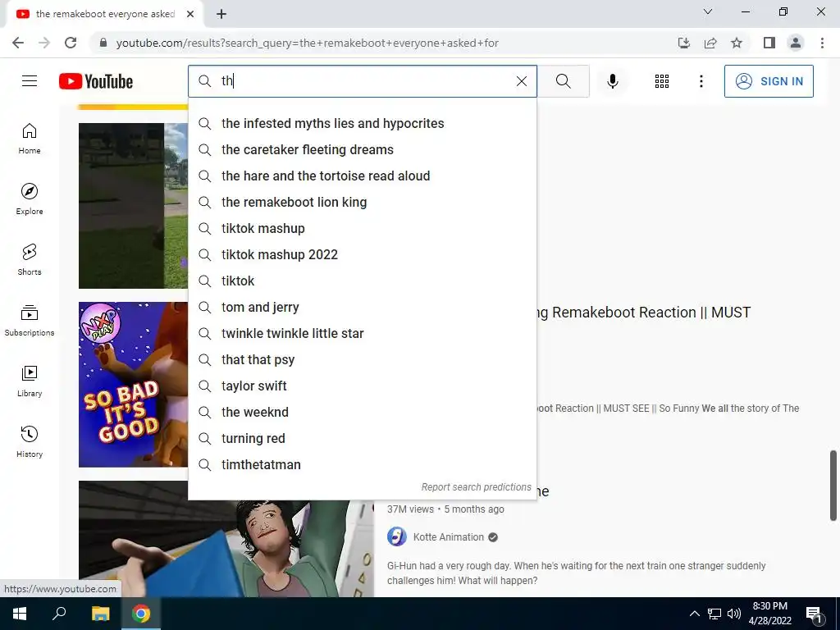The width and height of the screenshot is (840, 630).
Task: Click the page vertical scrollbar thumb
Action: [x=833, y=486]
